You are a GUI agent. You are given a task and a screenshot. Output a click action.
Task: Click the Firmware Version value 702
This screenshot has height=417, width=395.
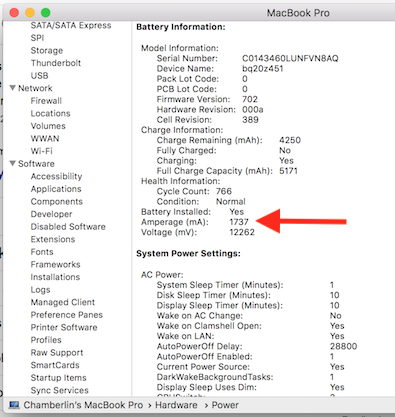(250, 99)
